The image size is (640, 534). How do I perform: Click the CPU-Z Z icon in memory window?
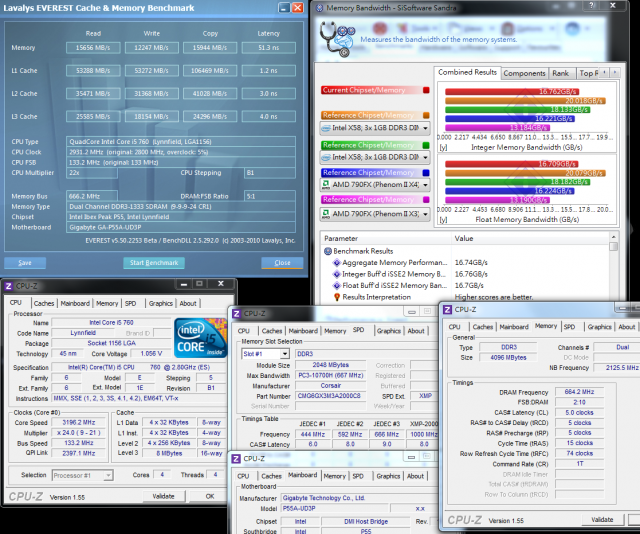coord(447,309)
